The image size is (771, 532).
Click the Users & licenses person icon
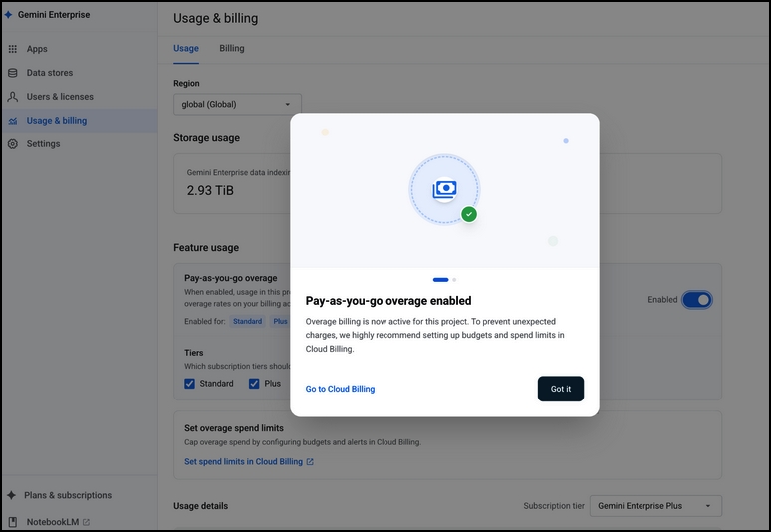pos(13,97)
